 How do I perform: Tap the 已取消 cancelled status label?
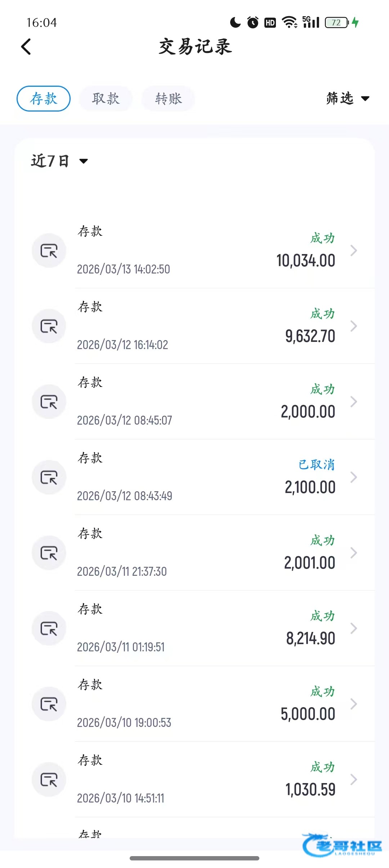(317, 465)
